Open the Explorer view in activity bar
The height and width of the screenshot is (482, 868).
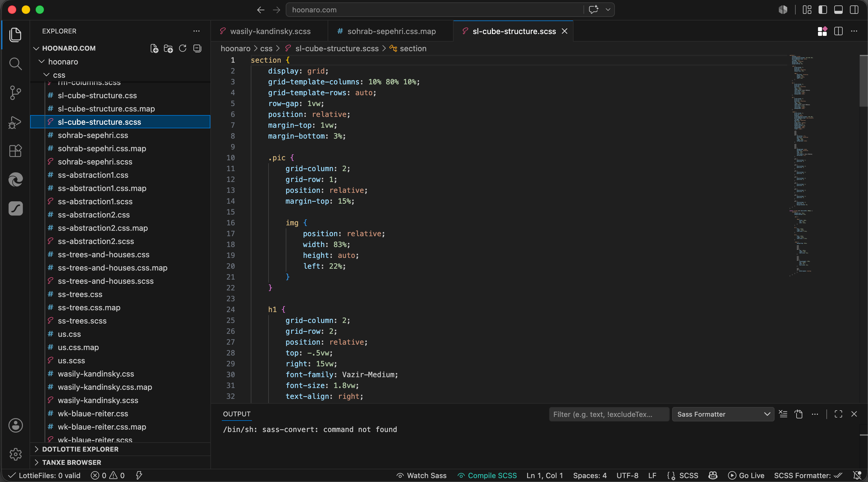(15, 35)
